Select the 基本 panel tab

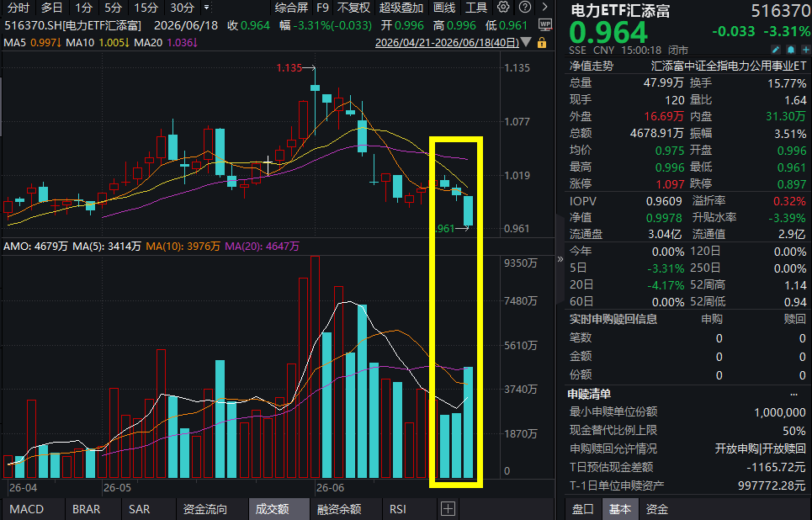click(x=620, y=509)
